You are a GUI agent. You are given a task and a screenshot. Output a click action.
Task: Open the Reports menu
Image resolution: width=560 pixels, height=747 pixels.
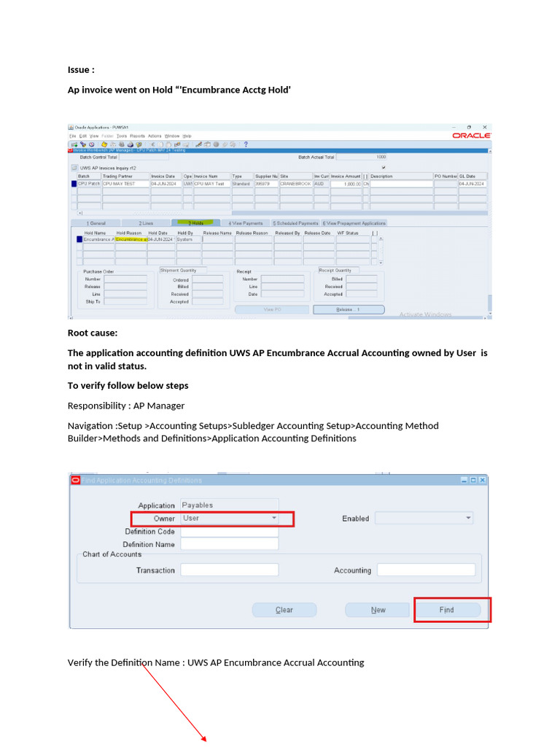[x=137, y=136]
